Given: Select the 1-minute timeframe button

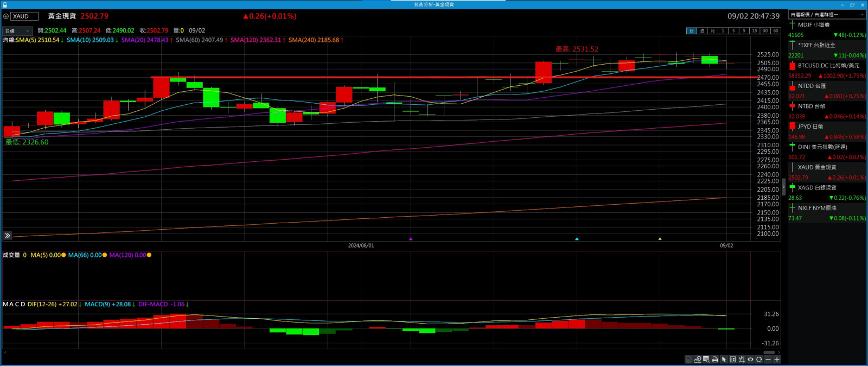Looking at the screenshot, I should (x=723, y=31).
